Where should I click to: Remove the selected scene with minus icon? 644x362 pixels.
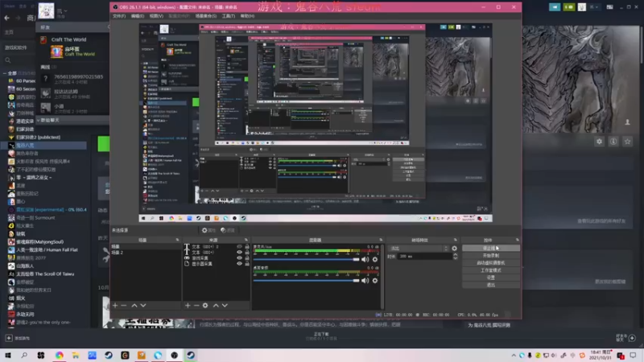(124, 306)
